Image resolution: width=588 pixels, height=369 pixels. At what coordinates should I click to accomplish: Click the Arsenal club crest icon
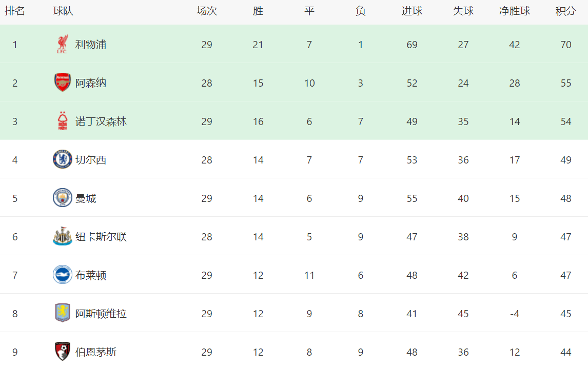62,83
